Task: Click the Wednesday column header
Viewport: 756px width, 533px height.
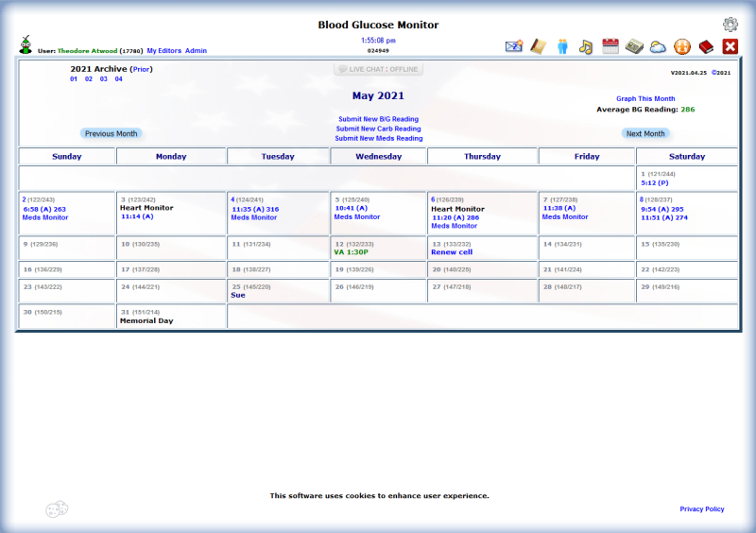Action: click(x=378, y=156)
